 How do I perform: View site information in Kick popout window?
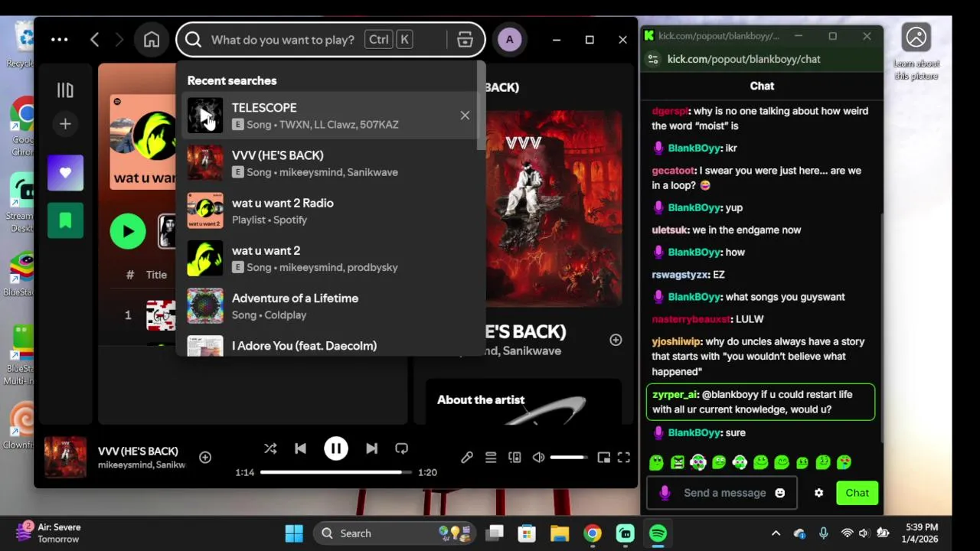(652, 59)
